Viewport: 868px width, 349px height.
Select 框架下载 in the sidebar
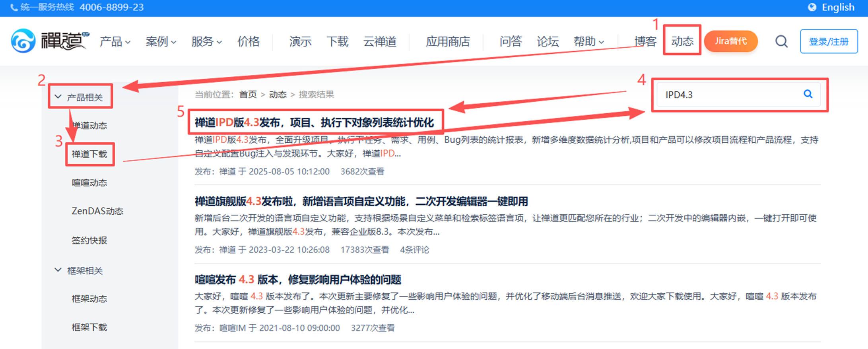point(89,328)
